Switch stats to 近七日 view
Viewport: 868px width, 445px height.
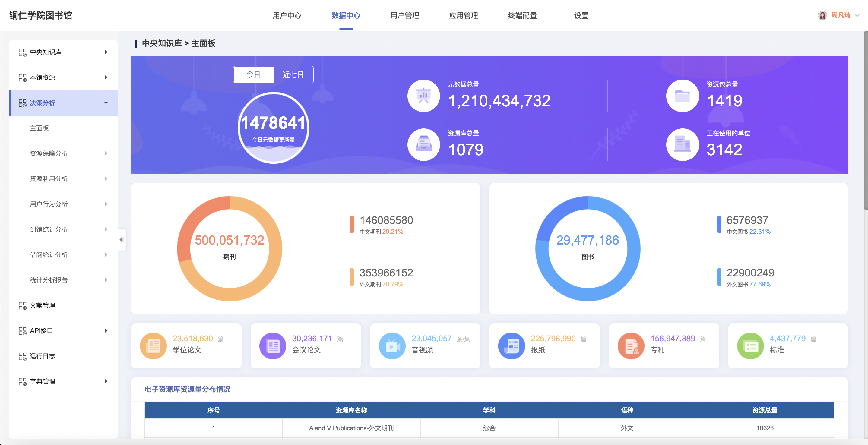(293, 74)
